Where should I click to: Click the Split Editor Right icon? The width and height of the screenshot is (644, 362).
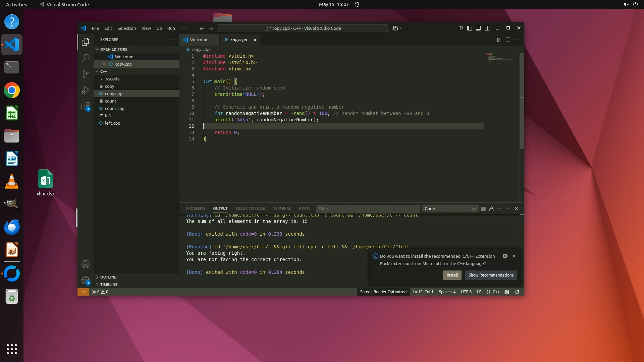click(508, 40)
